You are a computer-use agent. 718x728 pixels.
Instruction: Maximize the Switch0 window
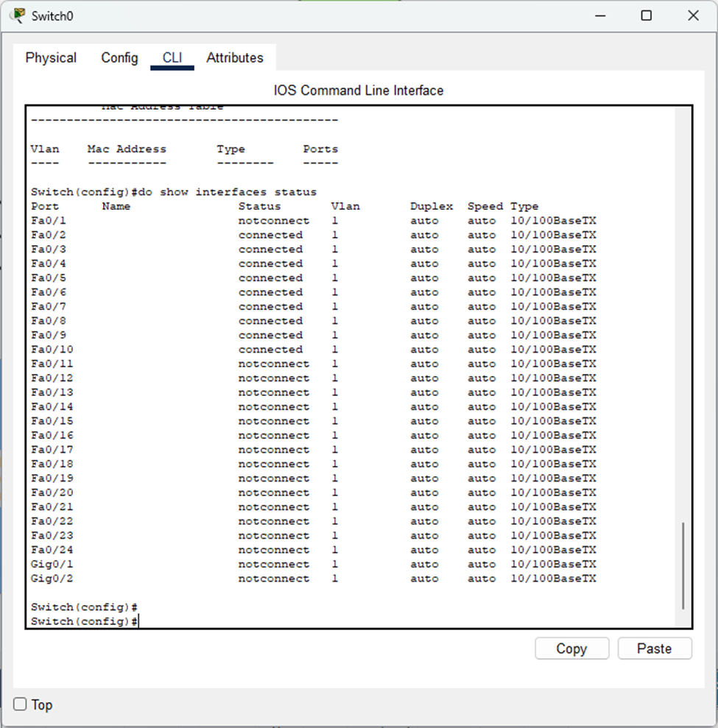click(646, 15)
